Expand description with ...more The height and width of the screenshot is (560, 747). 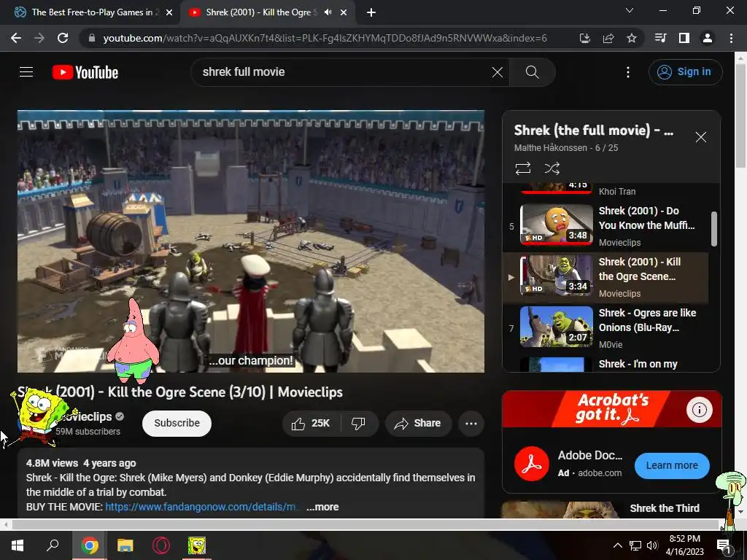[322, 507]
